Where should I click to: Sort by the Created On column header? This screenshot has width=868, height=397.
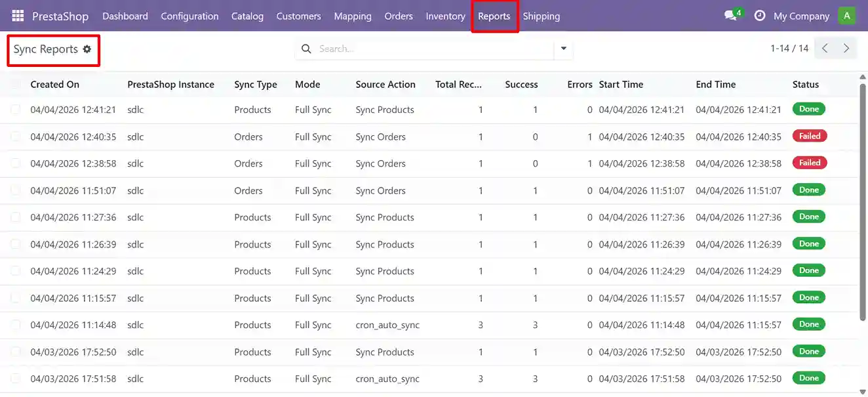click(54, 84)
